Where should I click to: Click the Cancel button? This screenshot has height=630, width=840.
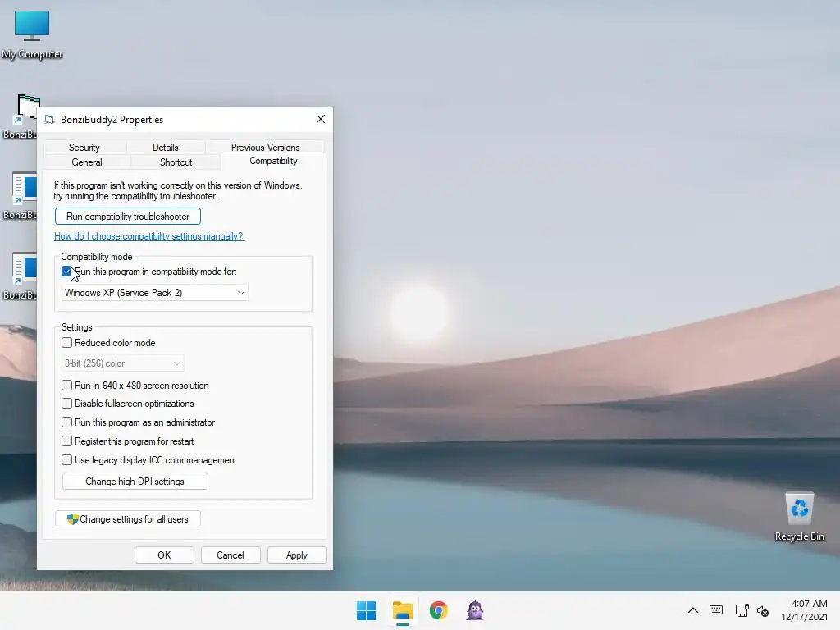pyautogui.click(x=231, y=555)
